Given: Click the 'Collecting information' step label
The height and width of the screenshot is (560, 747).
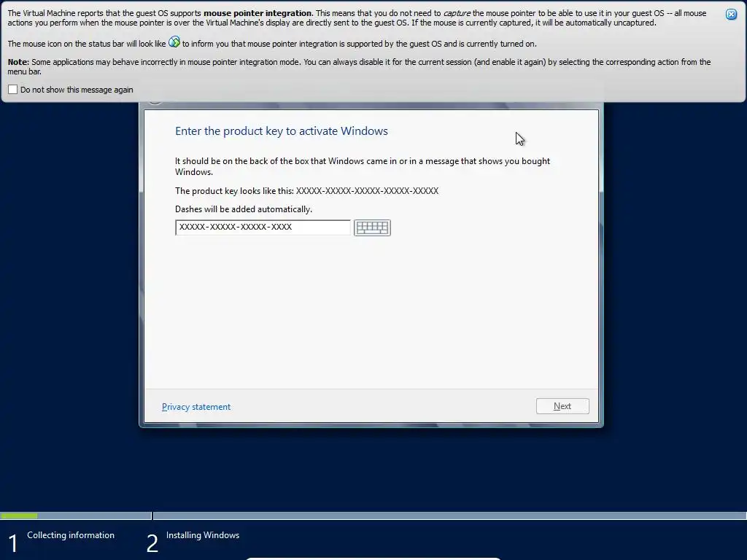Looking at the screenshot, I should [x=71, y=535].
